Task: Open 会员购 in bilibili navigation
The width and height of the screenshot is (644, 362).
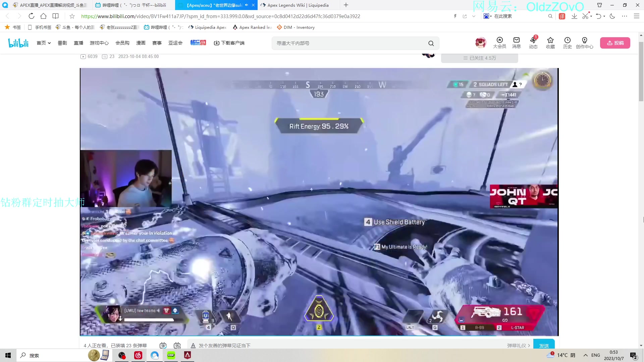Action: 122,43
